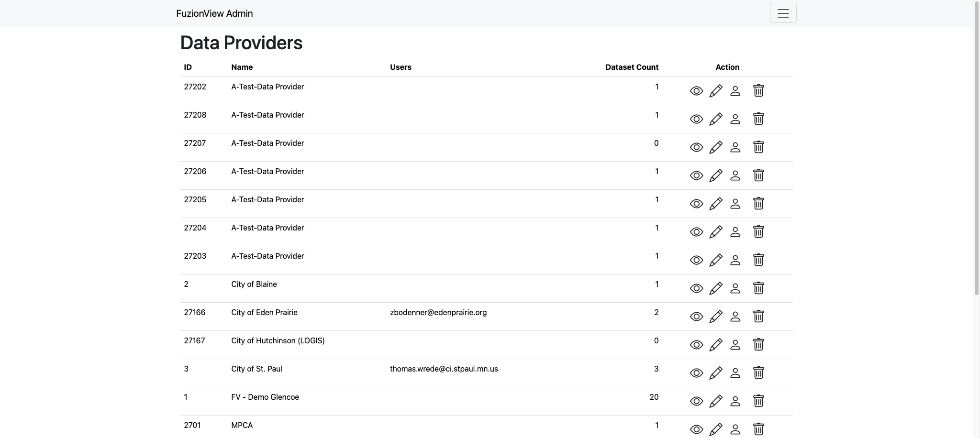Viewport: 980px width, 438px height.
Task: Open FuzionView Admin home link
Action: pos(214,13)
